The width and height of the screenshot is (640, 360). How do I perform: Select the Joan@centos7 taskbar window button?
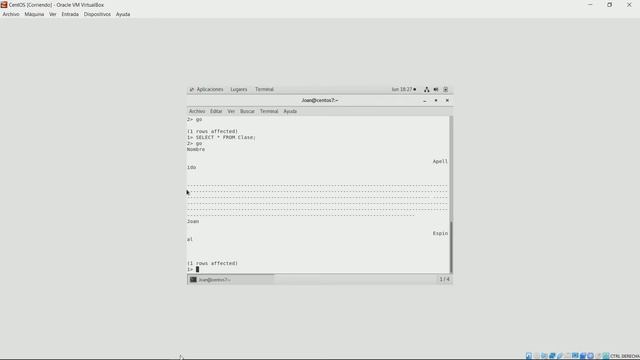231,280
